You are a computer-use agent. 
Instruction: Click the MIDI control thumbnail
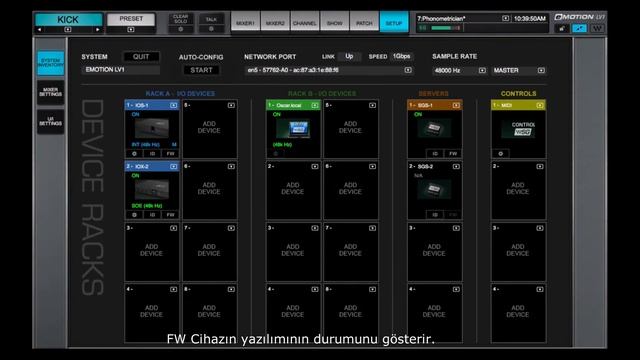518,129
